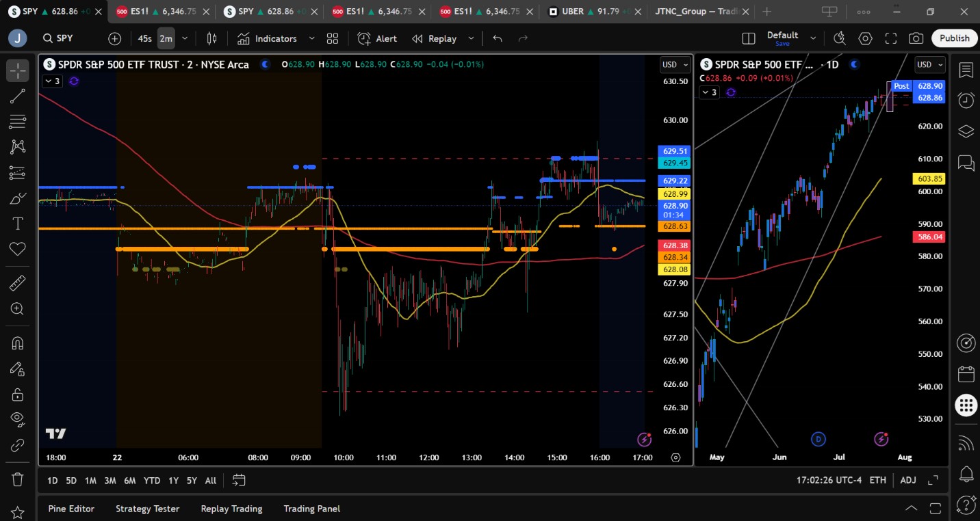Image resolution: width=980 pixels, height=521 pixels.
Task: Open the alerts clock panel in right sidebar
Action: point(966,101)
